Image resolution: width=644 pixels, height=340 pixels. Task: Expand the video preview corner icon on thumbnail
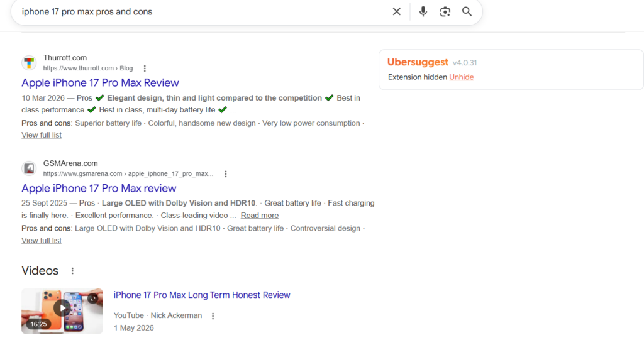(93, 299)
